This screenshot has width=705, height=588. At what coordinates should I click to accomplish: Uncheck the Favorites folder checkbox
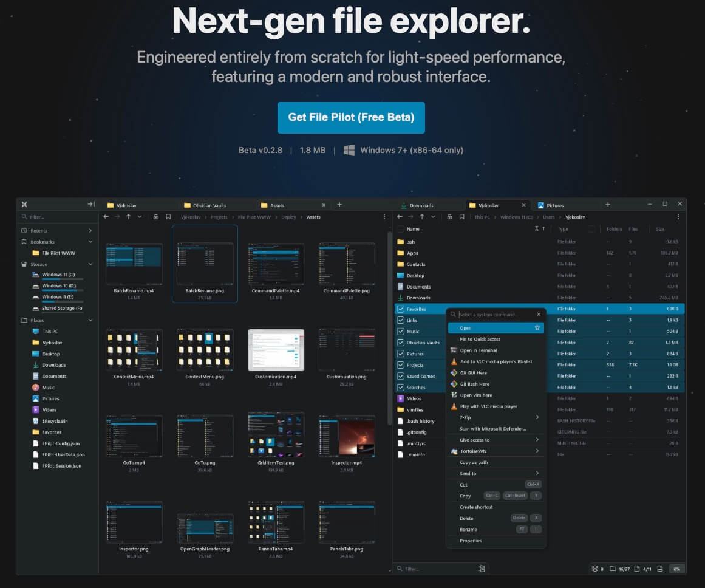pos(400,309)
